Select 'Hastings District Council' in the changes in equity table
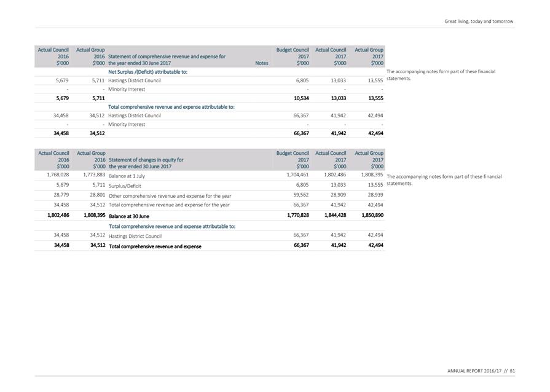 tap(135, 237)
